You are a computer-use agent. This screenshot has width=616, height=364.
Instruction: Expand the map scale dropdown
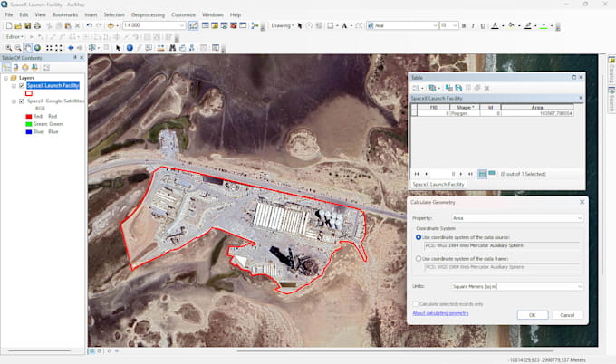pyautogui.click(x=182, y=25)
